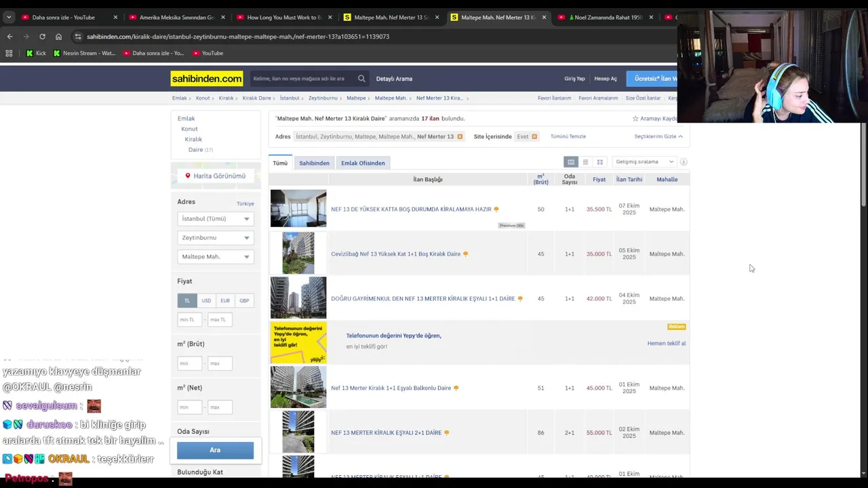Open the Kick bookmark
Screen dimensions: 868x488
click(36, 53)
